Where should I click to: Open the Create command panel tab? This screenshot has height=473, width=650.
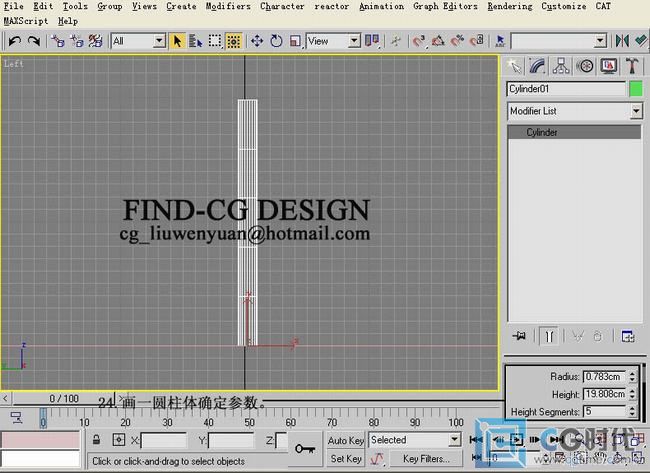[x=514, y=66]
